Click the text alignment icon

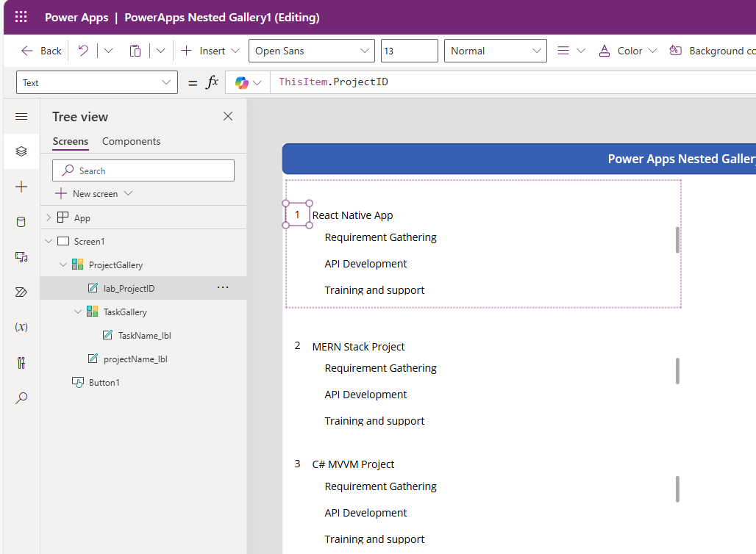[563, 51]
